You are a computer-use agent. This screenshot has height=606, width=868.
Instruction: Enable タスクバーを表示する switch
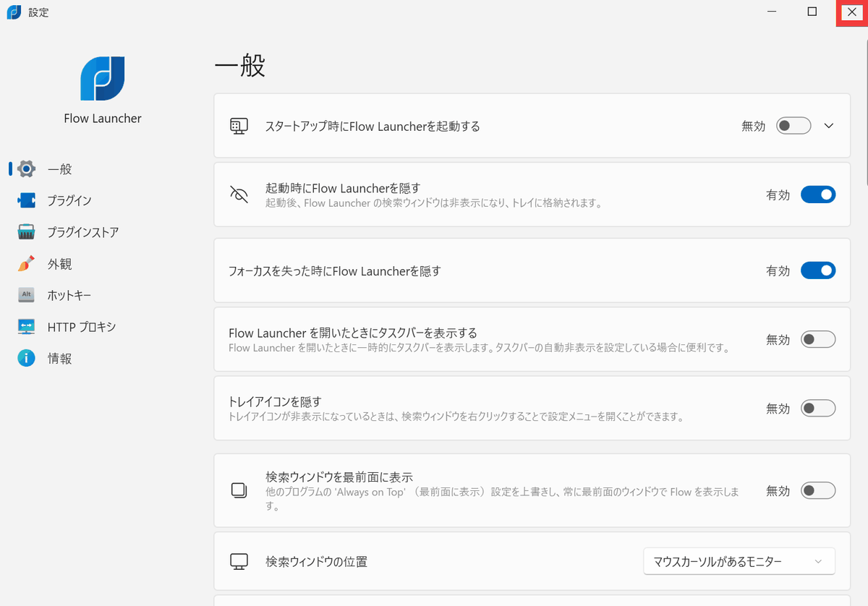click(818, 339)
